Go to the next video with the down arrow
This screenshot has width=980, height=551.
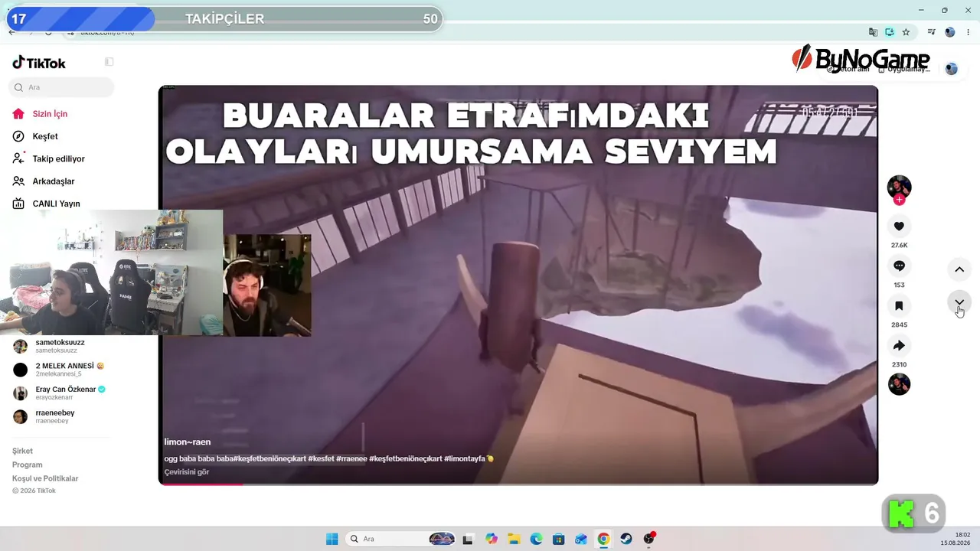point(959,302)
